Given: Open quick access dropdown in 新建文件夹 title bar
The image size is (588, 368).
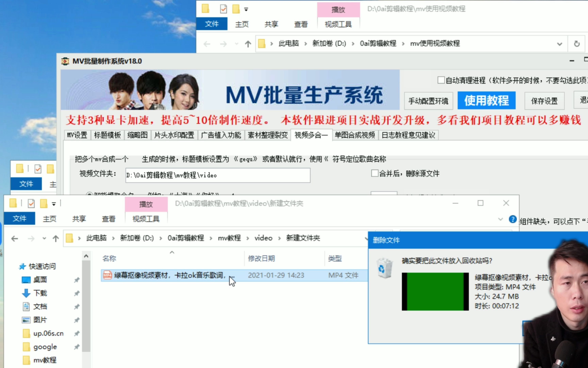Looking at the screenshot, I should (54, 204).
